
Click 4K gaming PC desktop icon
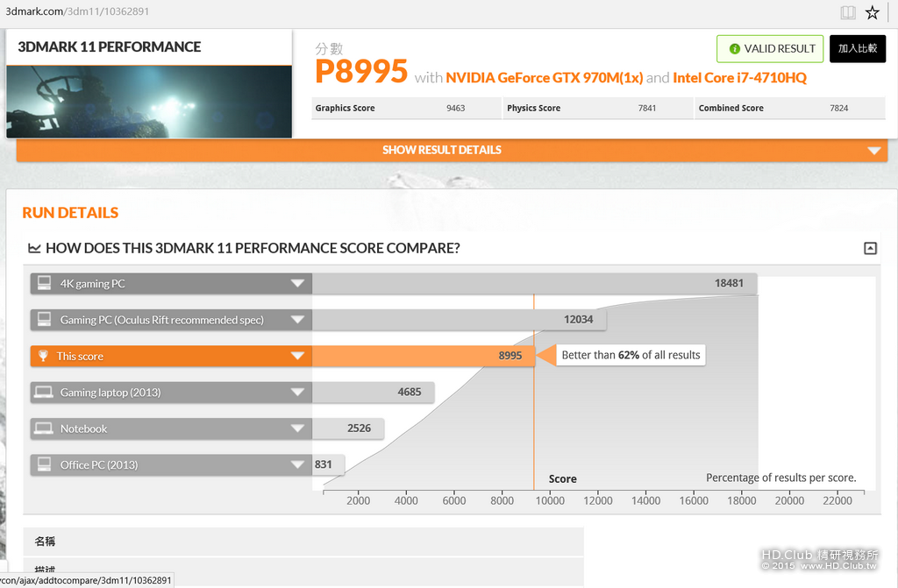(x=44, y=283)
